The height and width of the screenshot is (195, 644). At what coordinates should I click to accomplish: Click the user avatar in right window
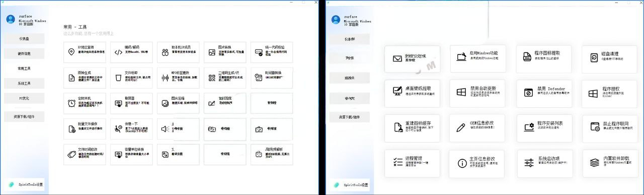click(336, 19)
